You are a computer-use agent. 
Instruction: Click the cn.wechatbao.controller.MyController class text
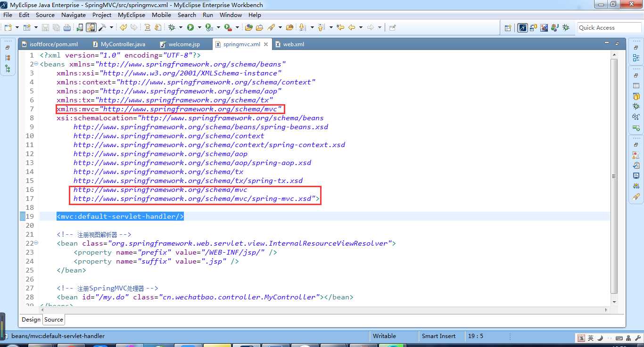click(x=239, y=297)
